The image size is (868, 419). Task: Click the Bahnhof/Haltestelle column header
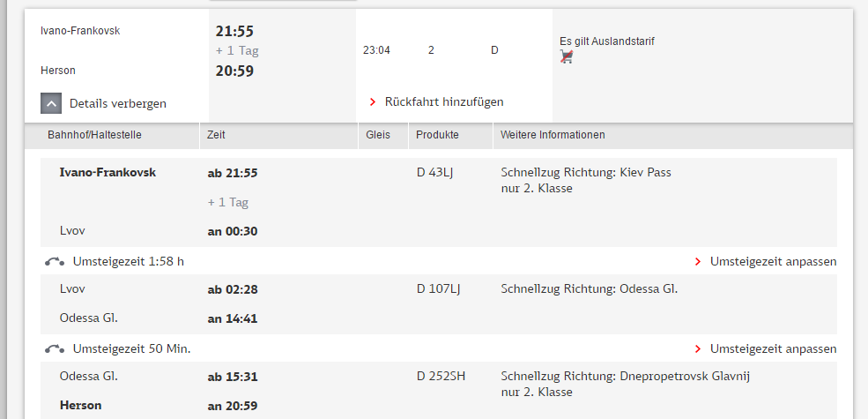[94, 135]
